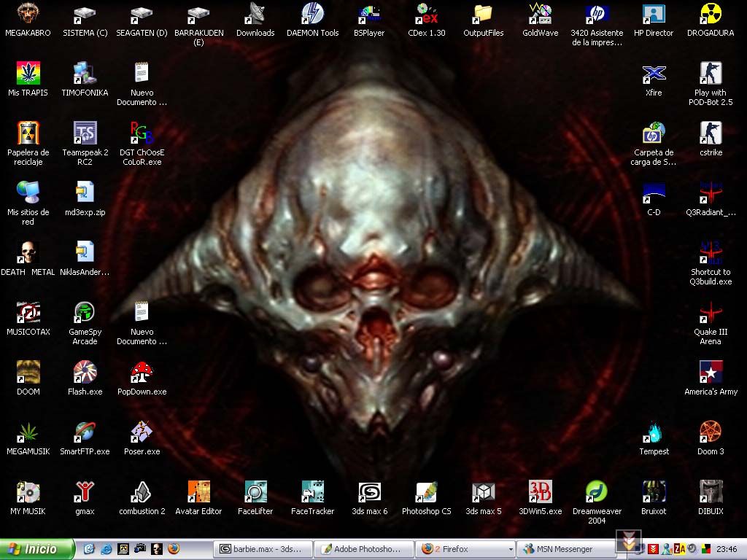The height and width of the screenshot is (560, 747).
Task: Open the 3420 Asistente de la impresora shortcut
Action: [597, 13]
